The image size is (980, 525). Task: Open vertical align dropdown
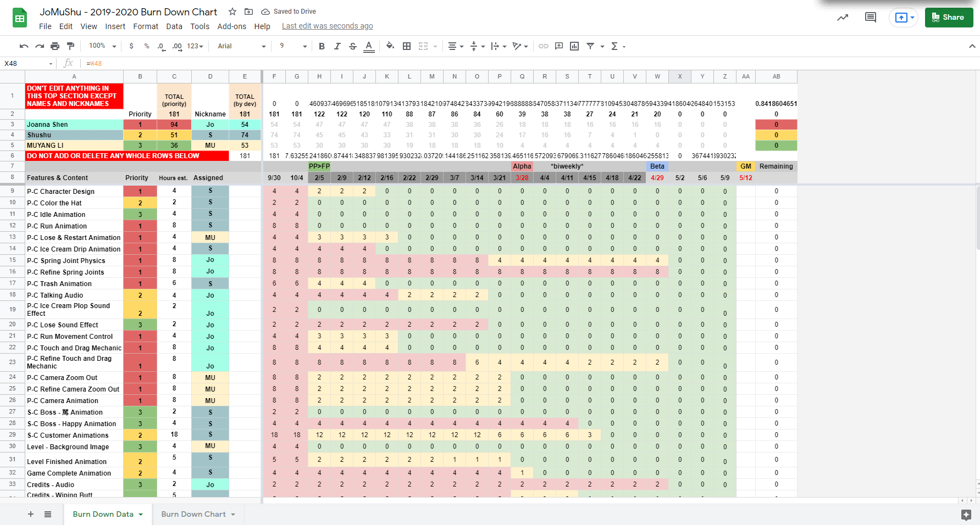(x=477, y=46)
